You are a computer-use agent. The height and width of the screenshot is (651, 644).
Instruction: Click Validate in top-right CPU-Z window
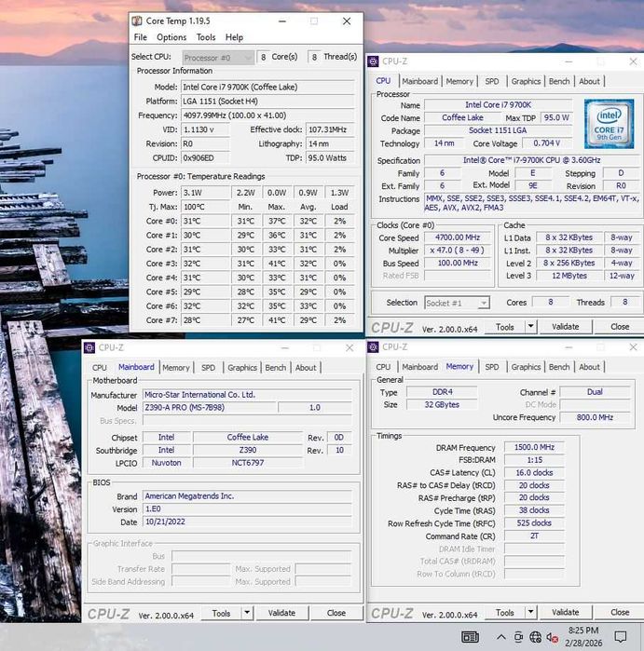click(565, 327)
